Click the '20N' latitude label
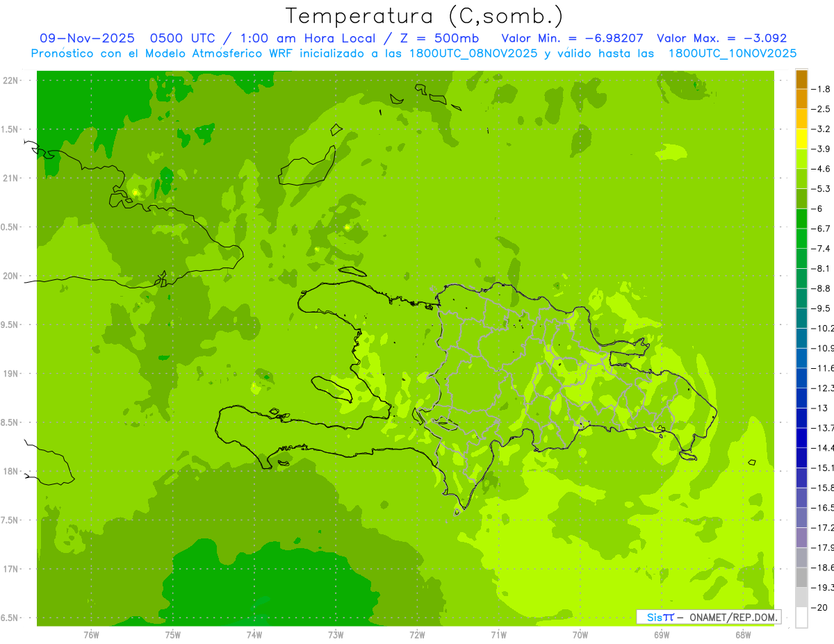The height and width of the screenshot is (644, 834). (x=11, y=276)
